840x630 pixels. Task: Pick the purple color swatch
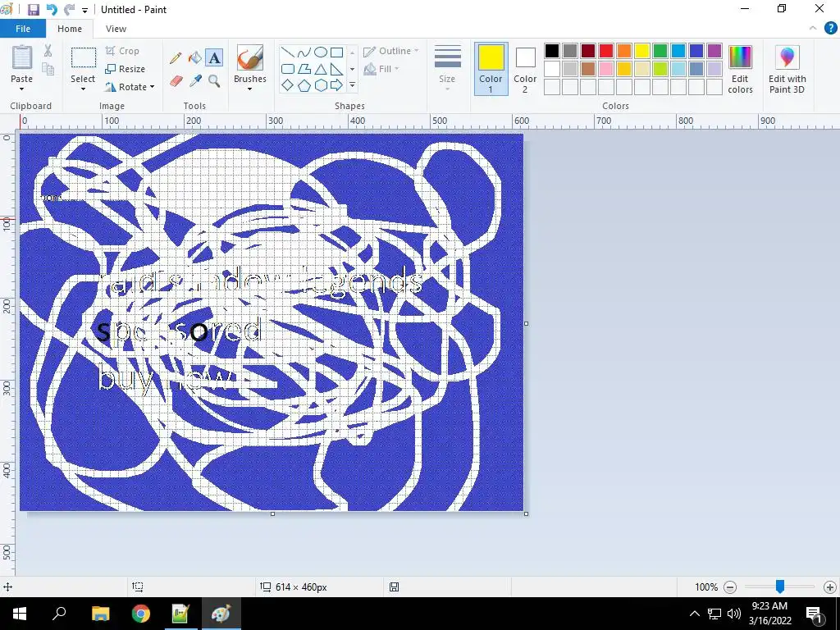714,51
